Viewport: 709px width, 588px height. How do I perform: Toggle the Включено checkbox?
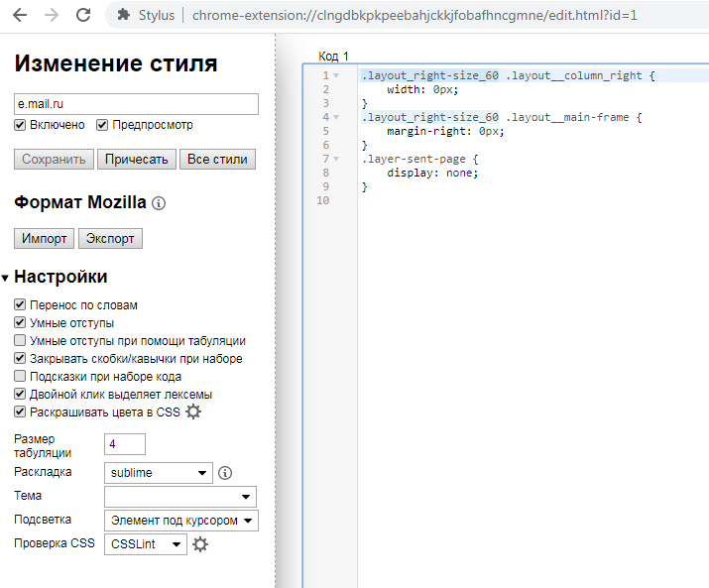click(20, 125)
